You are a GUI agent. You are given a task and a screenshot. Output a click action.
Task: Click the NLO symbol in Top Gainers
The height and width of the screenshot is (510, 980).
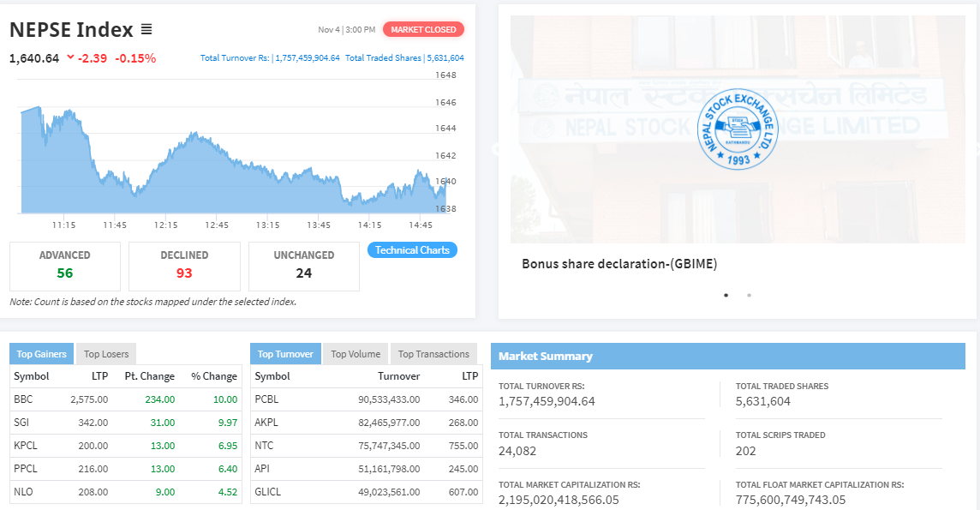23,492
